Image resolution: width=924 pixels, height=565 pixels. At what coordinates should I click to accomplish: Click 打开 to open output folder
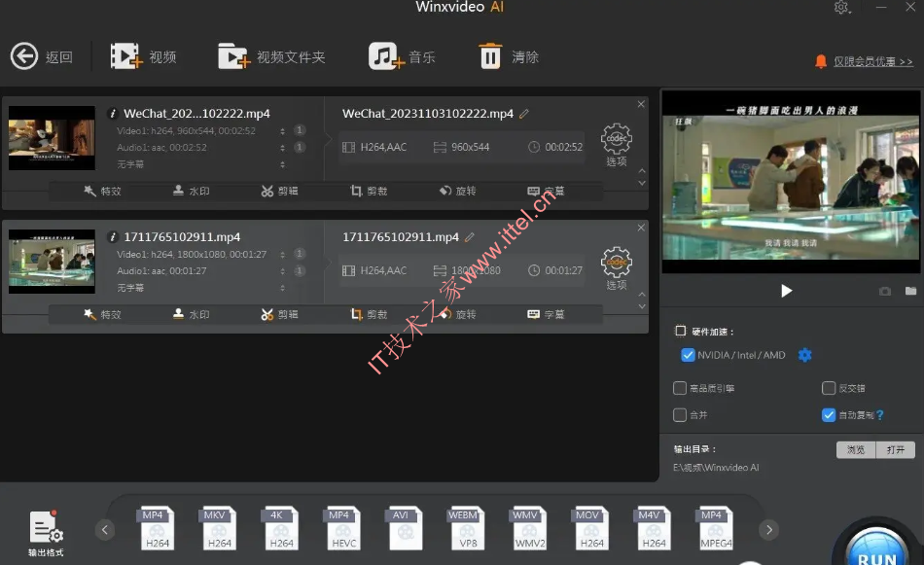[896, 450]
